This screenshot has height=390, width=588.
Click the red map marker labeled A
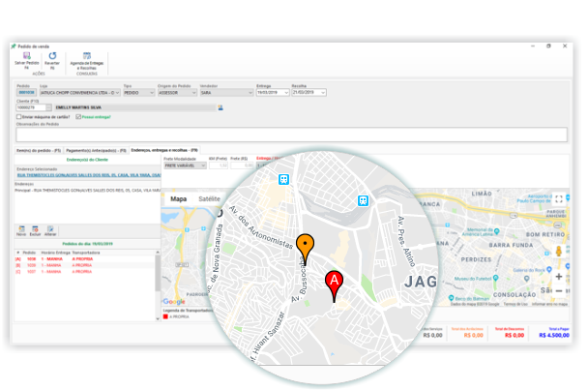coord(334,285)
